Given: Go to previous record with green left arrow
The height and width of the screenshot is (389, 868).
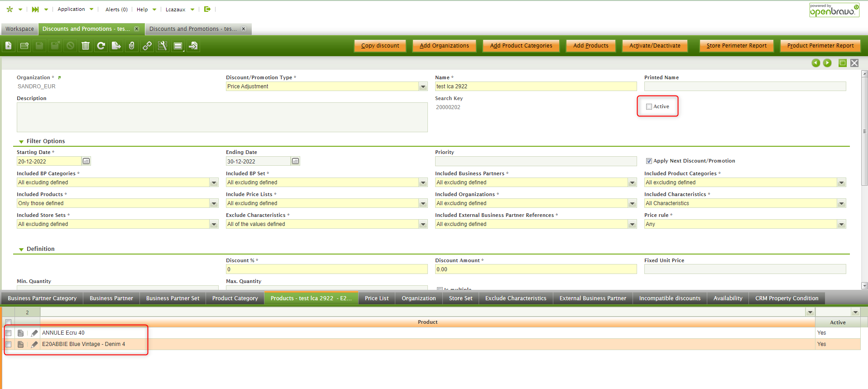Looking at the screenshot, I should point(816,63).
